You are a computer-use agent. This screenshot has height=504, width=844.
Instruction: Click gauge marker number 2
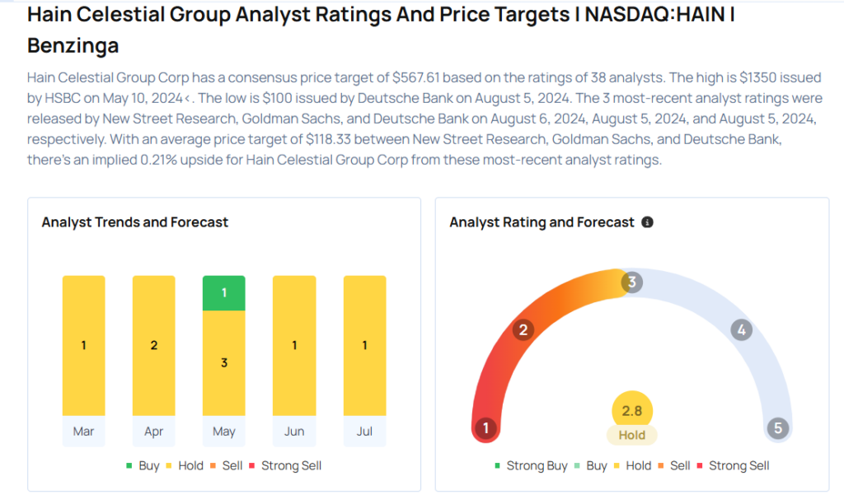pyautogui.click(x=522, y=331)
